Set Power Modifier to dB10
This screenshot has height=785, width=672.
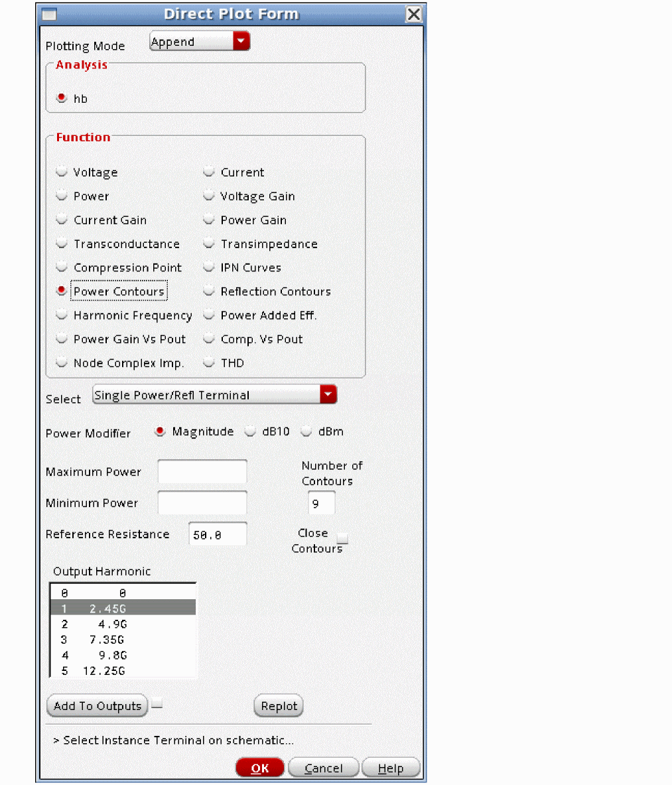[x=250, y=431]
